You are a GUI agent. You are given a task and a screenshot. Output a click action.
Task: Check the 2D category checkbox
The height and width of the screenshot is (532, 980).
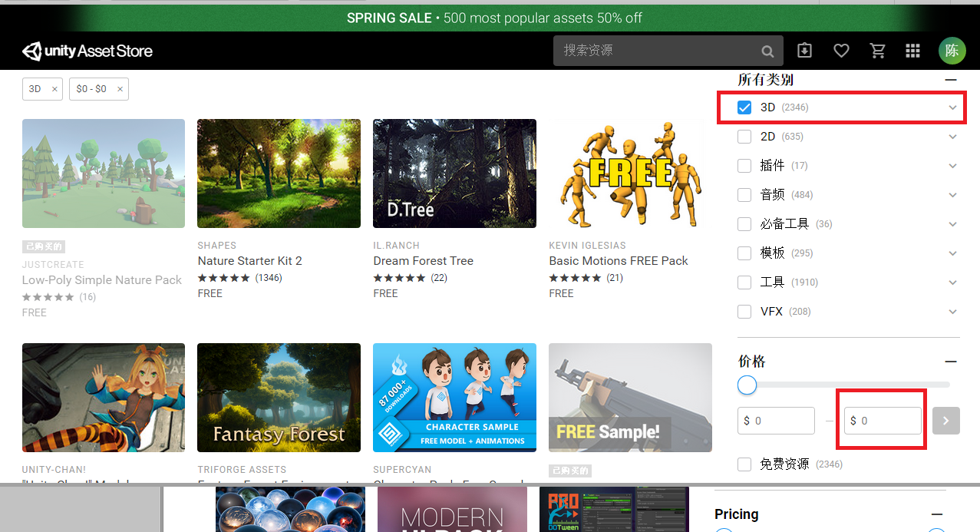point(744,137)
